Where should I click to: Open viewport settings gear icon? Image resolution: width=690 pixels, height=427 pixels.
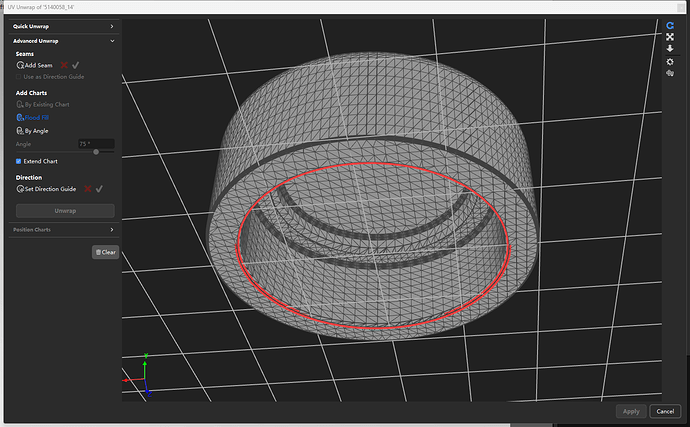670,62
